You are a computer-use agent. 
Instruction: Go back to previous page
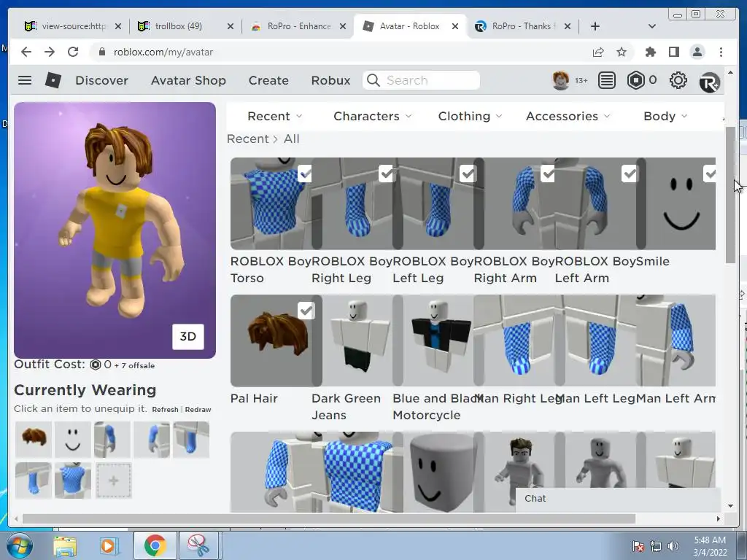coord(26,52)
